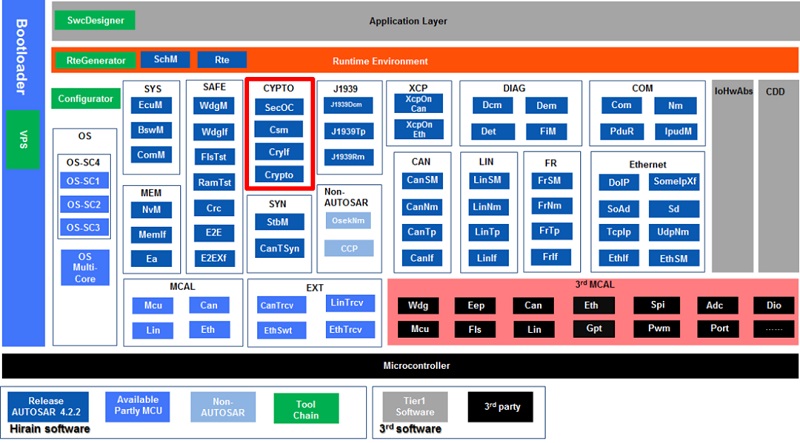800x443 pixels.
Task: Click the J1939Tp module
Action: (x=348, y=131)
